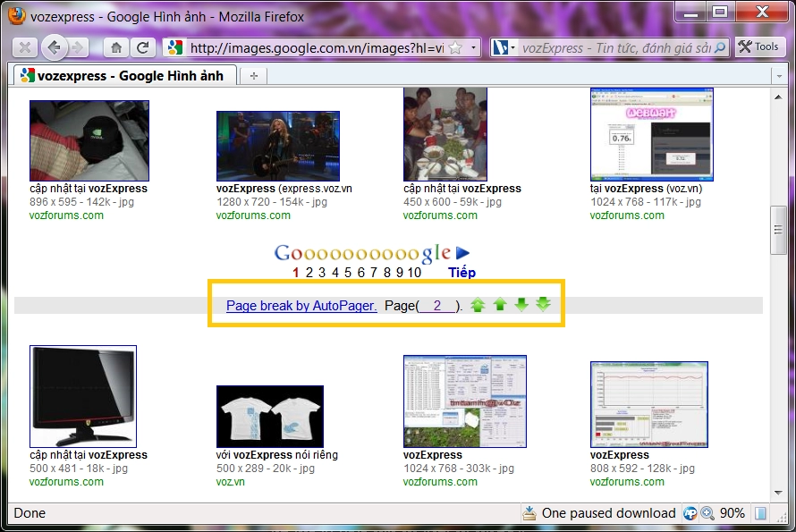The height and width of the screenshot is (532, 796).
Task: Go to next page with single down arrow
Action: tap(521, 304)
